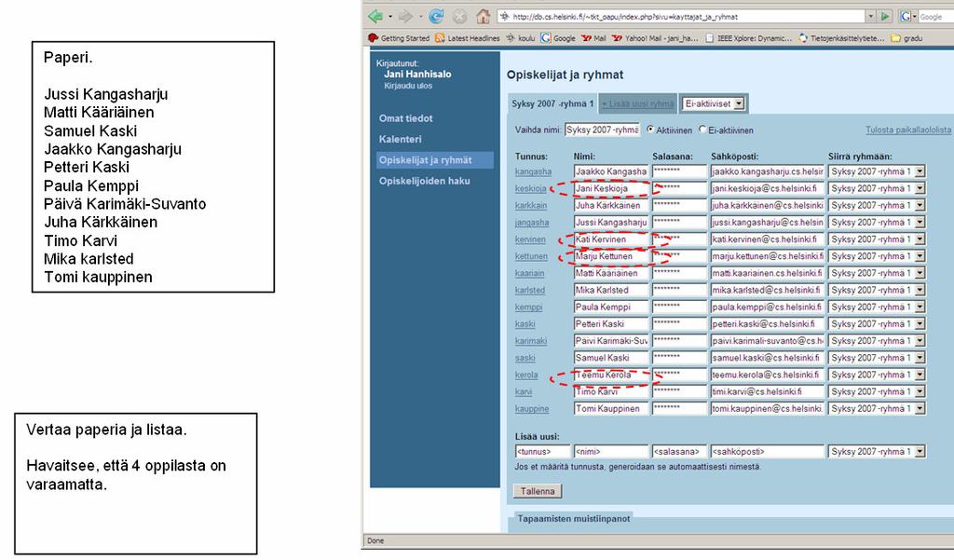Open group dropdown for Jani Keskioja row

[x=920, y=189]
